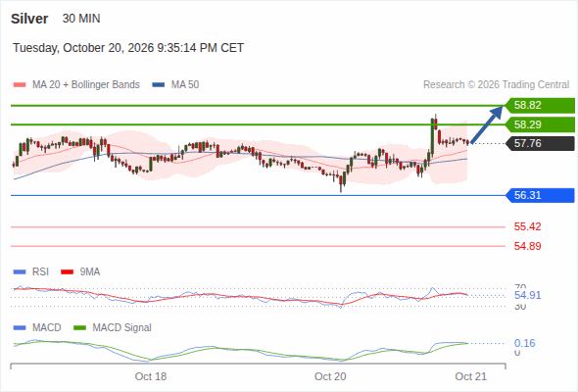This screenshot has height=392, width=578.
Task: Click the MA 20 + Bollinger Bands legend swatch
Action: (x=20, y=85)
